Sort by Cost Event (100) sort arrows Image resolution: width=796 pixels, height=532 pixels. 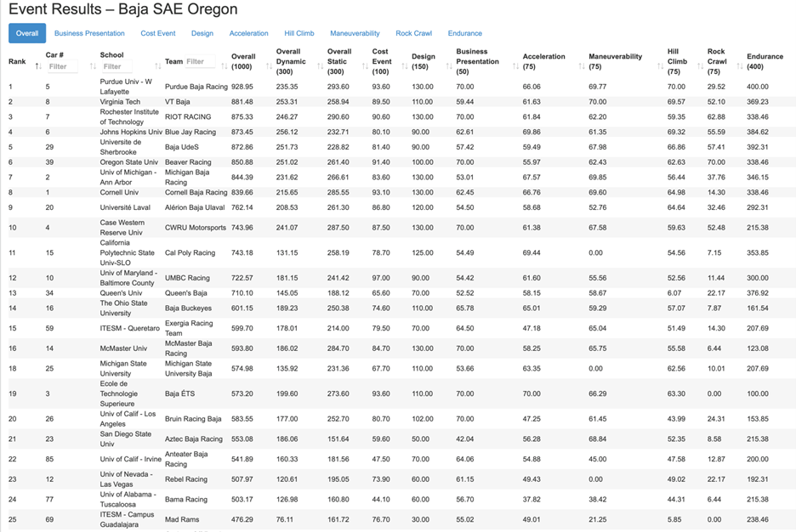coord(404,66)
